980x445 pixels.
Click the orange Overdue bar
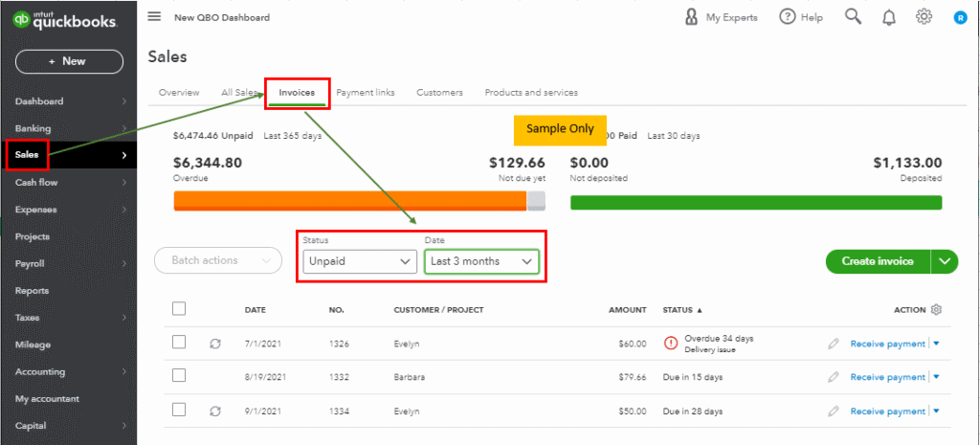pyautogui.click(x=350, y=201)
